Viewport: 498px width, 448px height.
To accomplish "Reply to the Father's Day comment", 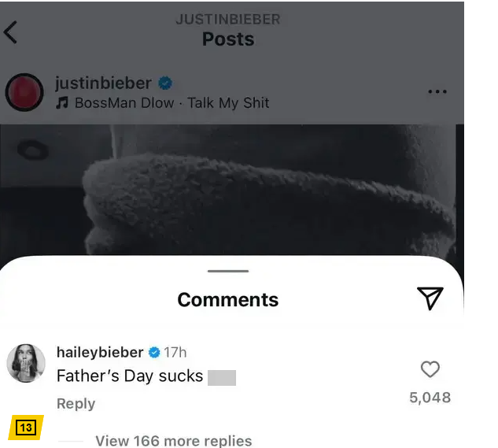I will pos(76,404).
